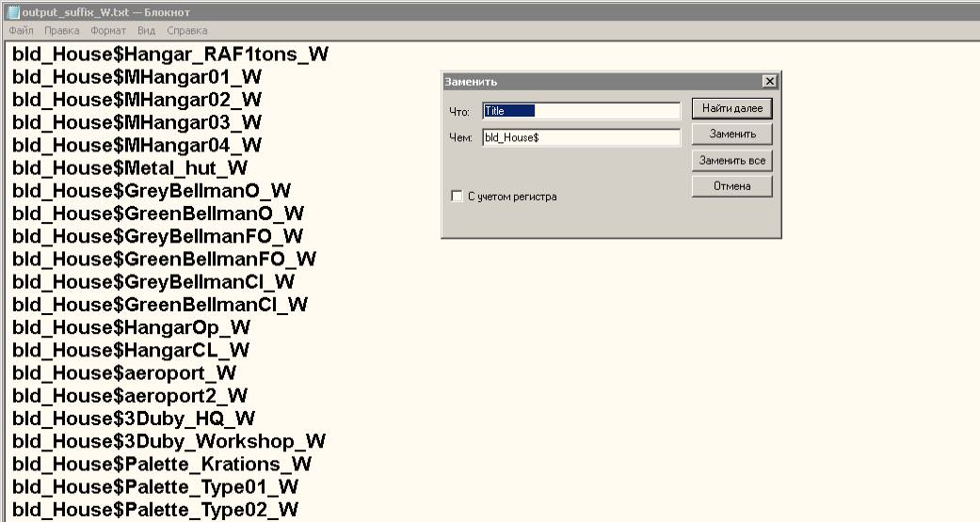Click line bld_House$GreyBellmanCl_W
This screenshot has width=980, height=522.
tap(153, 282)
